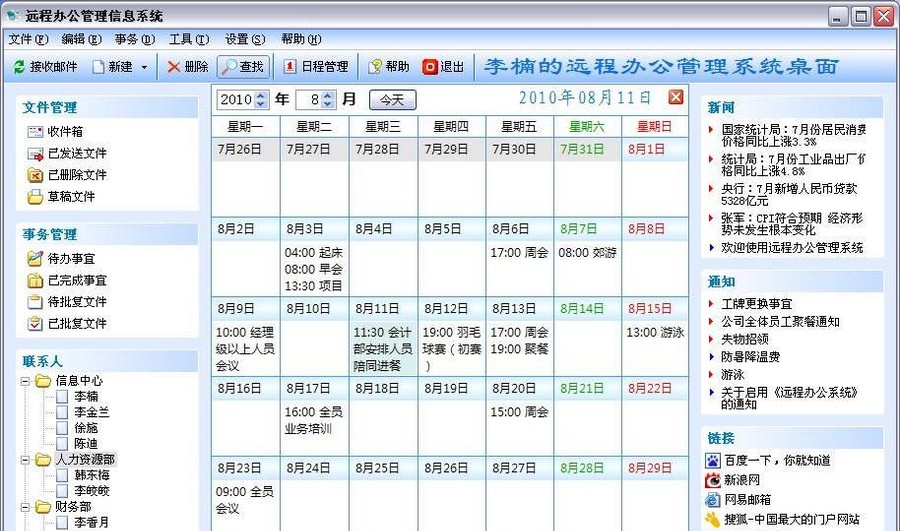Viewport: 900px width, 531px height.
Task: Open 待办事宜 pending tasks
Action: [61, 259]
